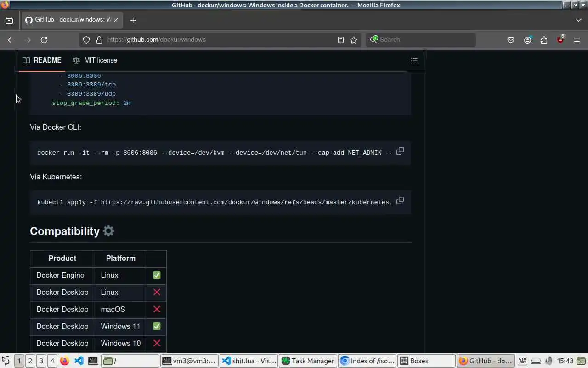Open the Pocket save icon
Viewport: 588px width, 368px height.
pos(511,40)
